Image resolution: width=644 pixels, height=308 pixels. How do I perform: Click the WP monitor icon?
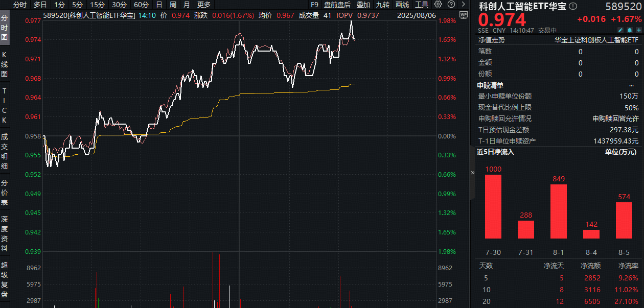(x=463, y=15)
